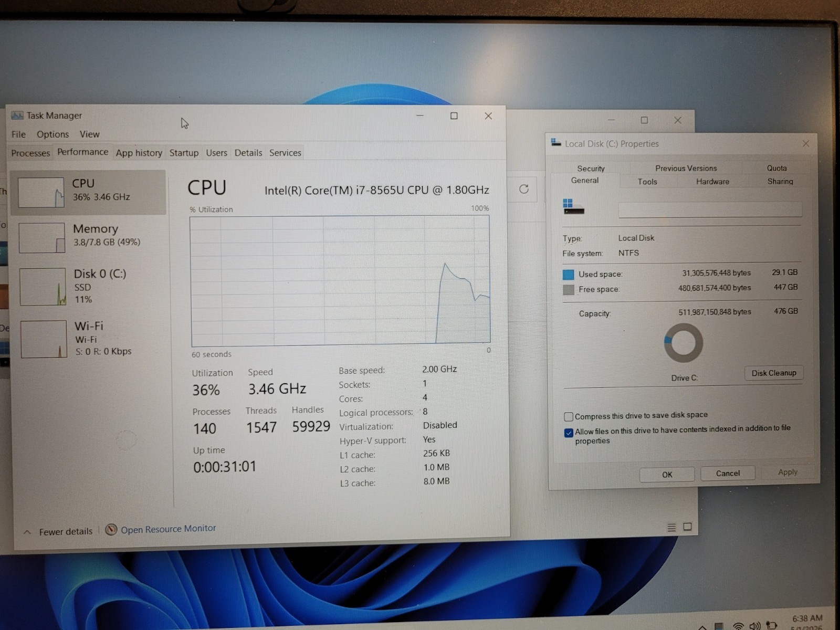Switch to the Users tab
Screen dimensions: 840x630
pyautogui.click(x=216, y=153)
